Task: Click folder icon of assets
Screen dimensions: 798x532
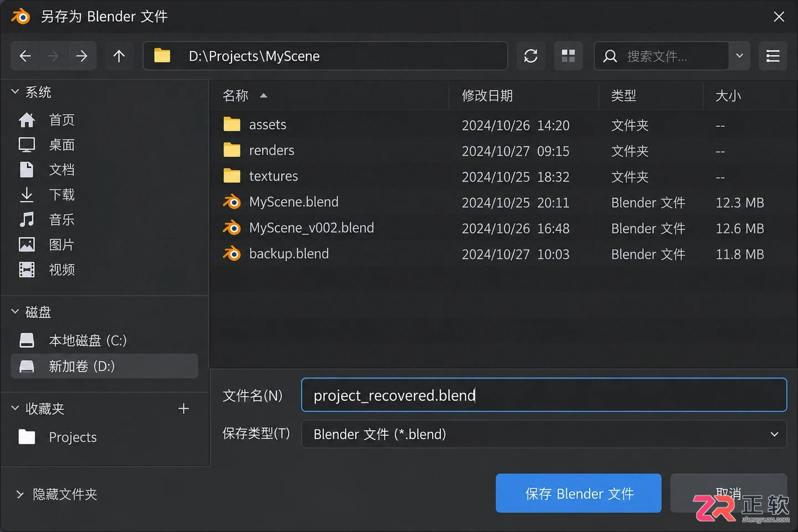Action: click(x=232, y=124)
